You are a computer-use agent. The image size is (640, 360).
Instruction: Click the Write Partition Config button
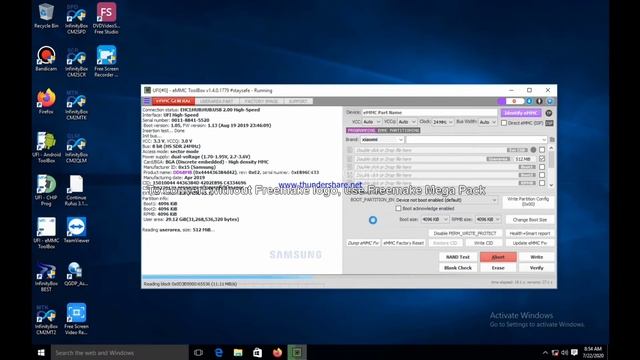528,202
